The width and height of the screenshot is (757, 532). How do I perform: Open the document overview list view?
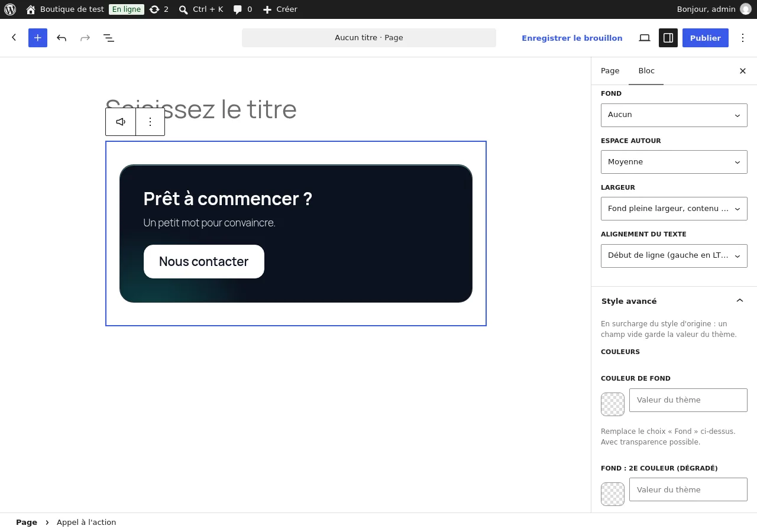[x=109, y=38]
